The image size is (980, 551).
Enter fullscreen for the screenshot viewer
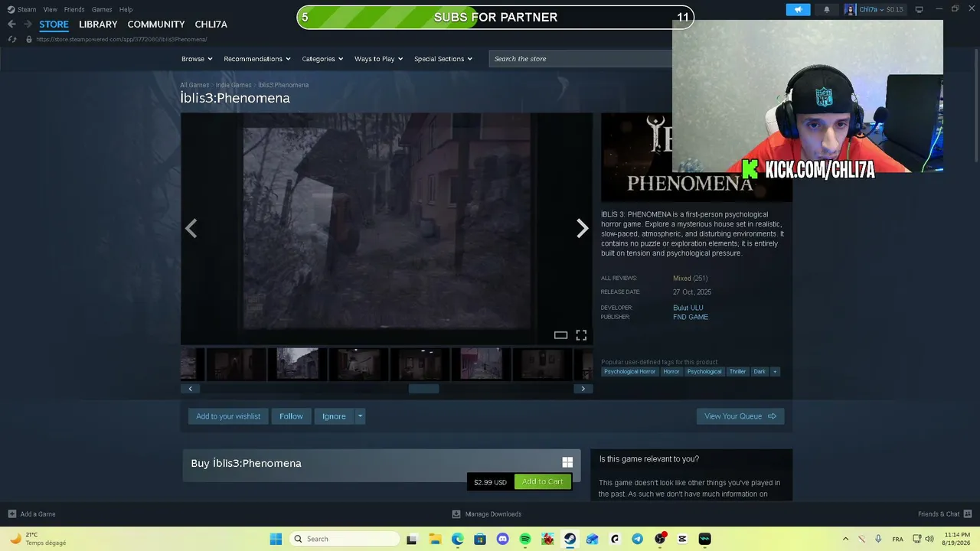pos(581,335)
